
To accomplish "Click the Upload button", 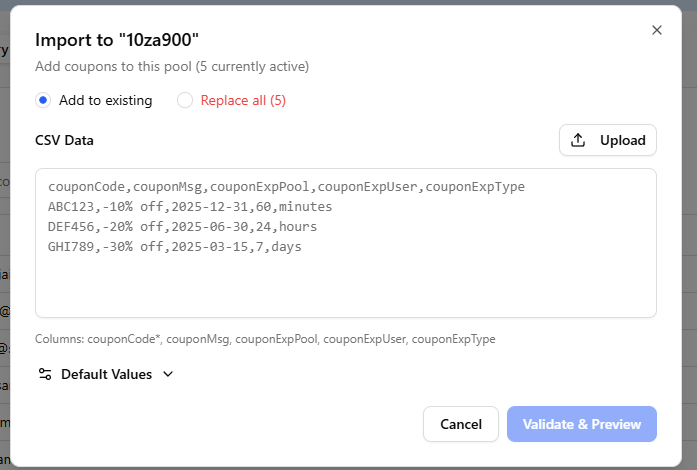I will click(608, 140).
